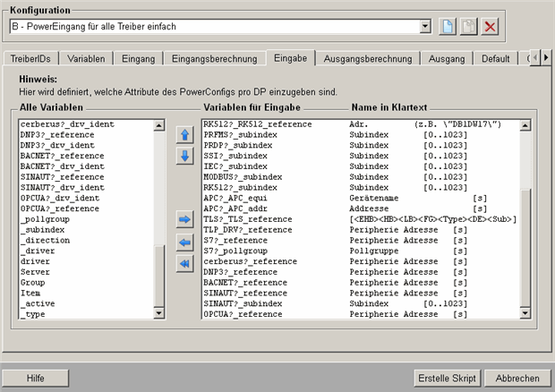Screen dimensions: 555x392
Task: Click the copy configuration icon
Action: 469,27
